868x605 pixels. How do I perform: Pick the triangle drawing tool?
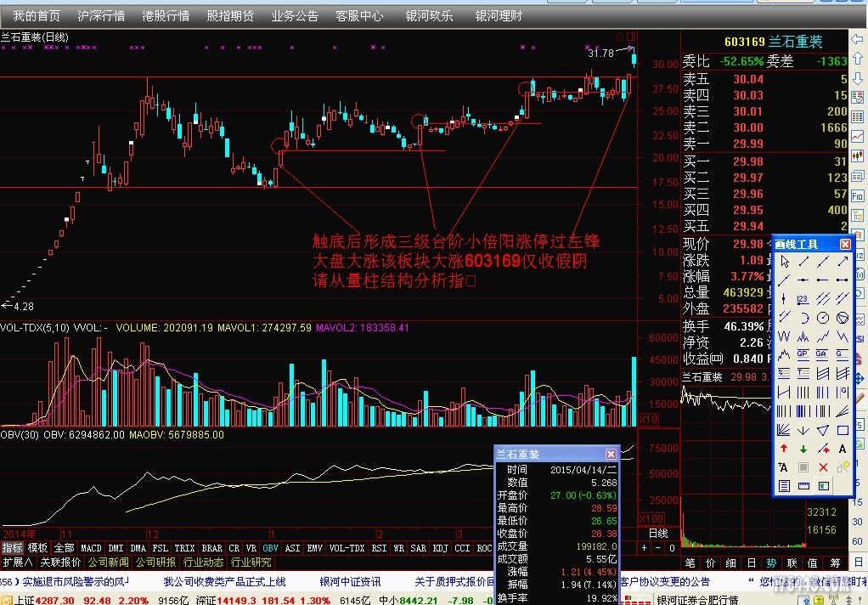point(823,430)
